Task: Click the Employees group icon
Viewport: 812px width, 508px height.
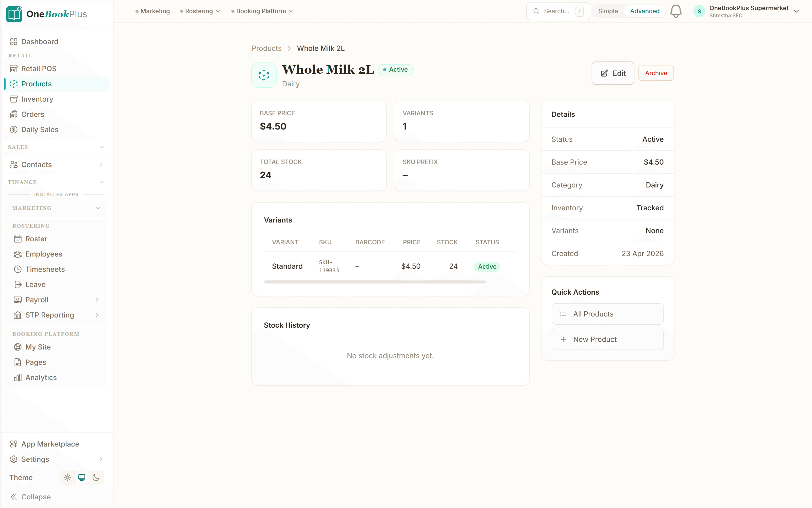Action: pos(18,254)
